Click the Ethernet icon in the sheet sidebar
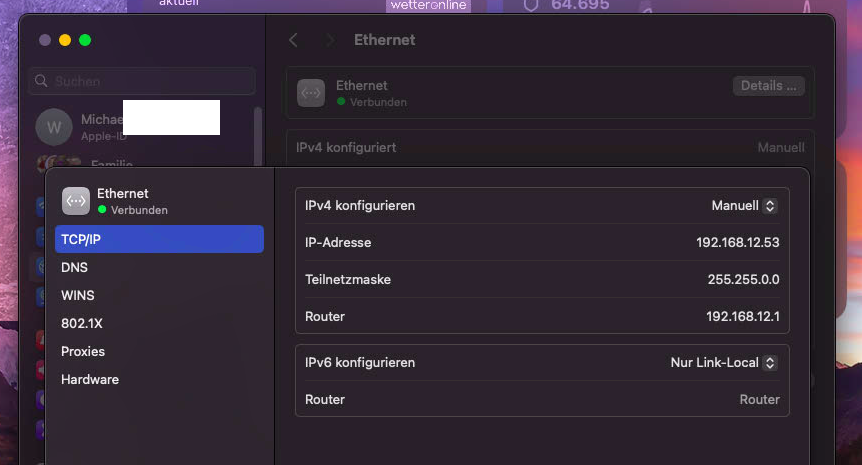 76,201
